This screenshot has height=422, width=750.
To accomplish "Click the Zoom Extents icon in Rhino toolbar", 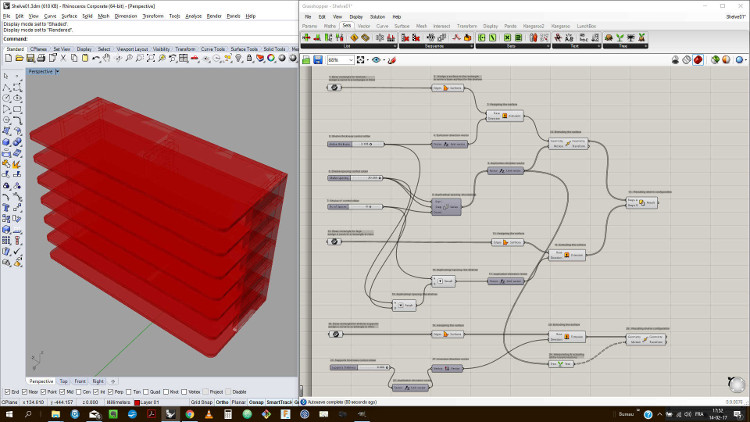I will click(x=151, y=58).
